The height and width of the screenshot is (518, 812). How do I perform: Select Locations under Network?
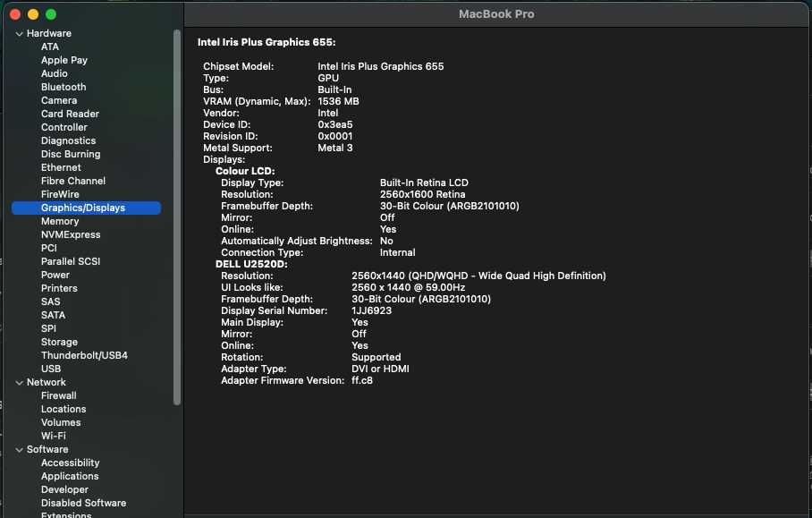pos(63,410)
